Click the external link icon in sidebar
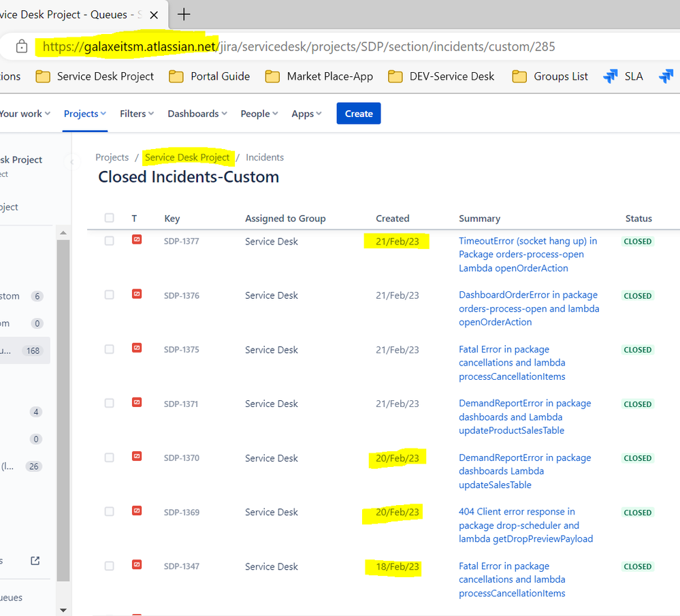The image size is (680, 616). tap(35, 561)
